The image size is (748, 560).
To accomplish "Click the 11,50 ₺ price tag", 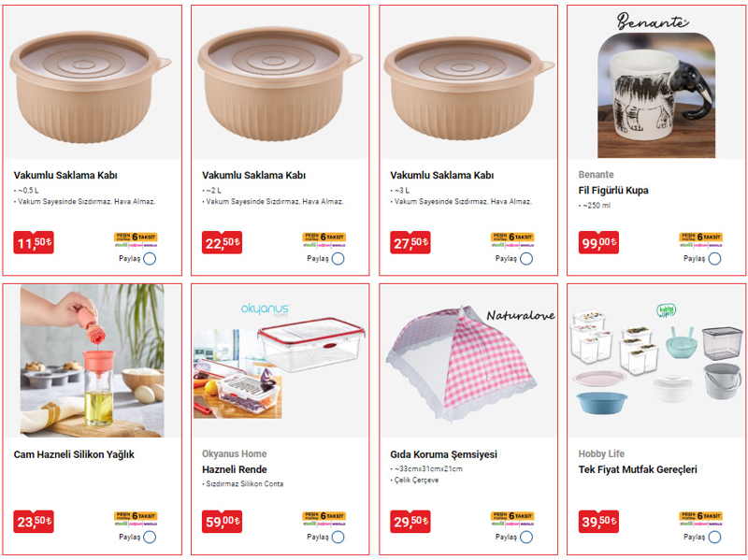I will pyautogui.click(x=34, y=242).
